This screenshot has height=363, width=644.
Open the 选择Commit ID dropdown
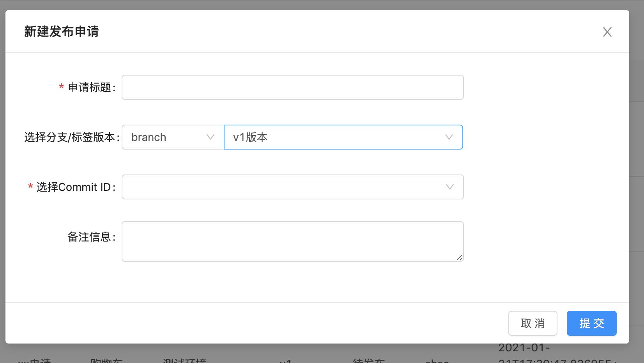click(x=293, y=187)
